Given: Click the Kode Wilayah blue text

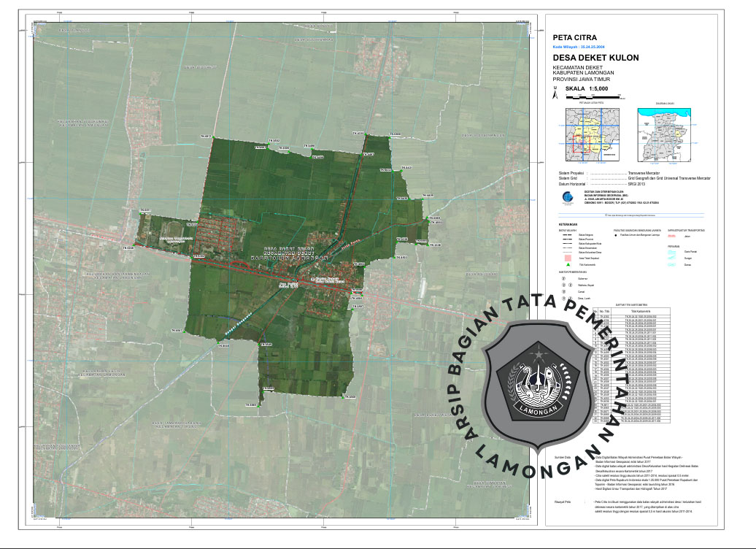Looking at the screenshot, I should click(x=580, y=45).
